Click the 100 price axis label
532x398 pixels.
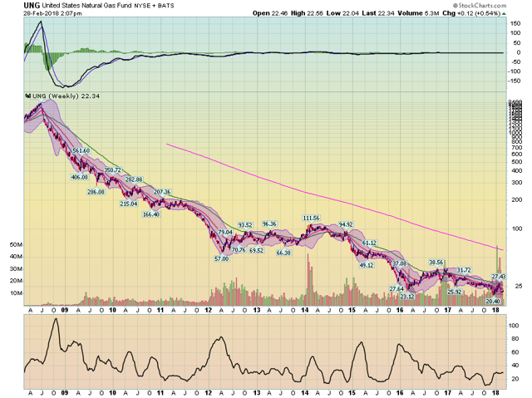point(517,228)
